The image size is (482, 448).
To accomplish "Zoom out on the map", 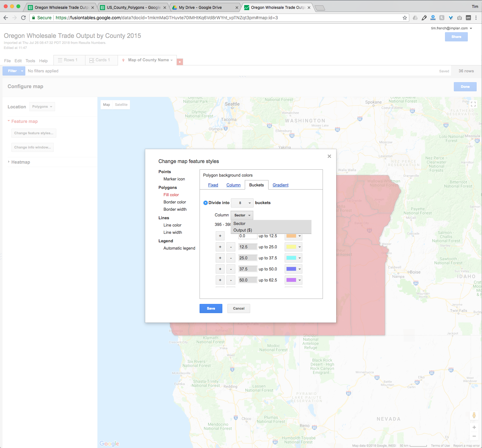I will click(474, 436).
